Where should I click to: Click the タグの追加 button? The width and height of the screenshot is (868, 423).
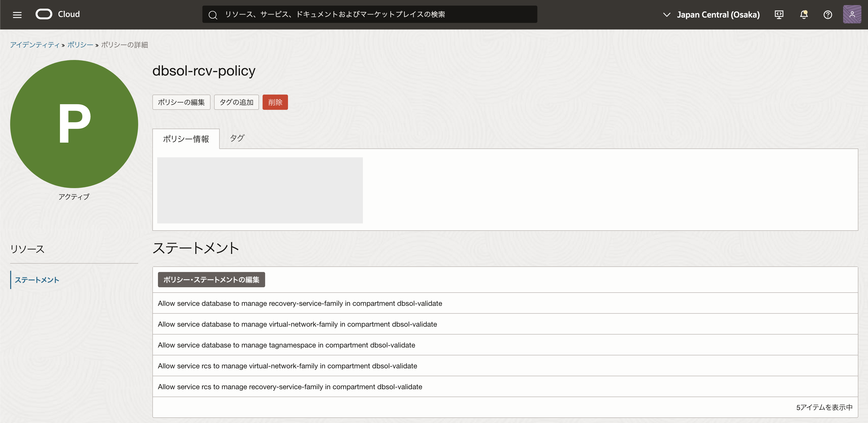236,102
